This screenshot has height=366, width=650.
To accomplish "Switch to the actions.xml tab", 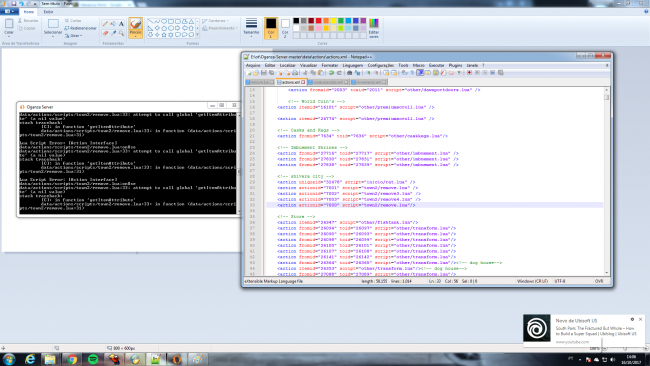I will (x=291, y=82).
